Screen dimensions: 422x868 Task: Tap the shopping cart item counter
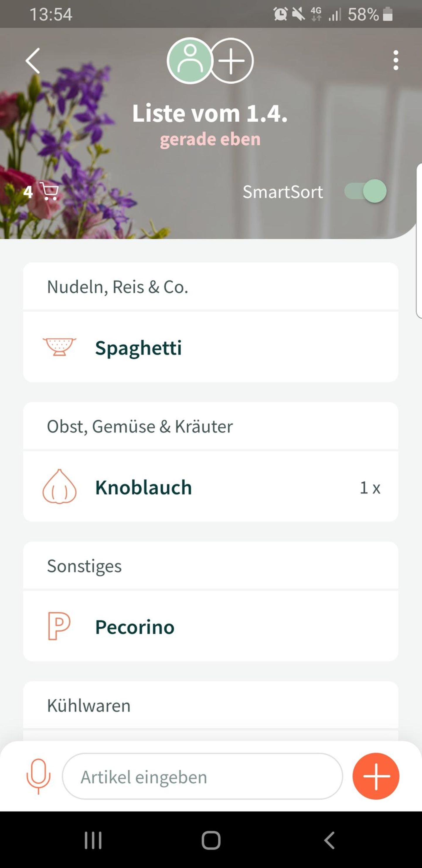(41, 192)
